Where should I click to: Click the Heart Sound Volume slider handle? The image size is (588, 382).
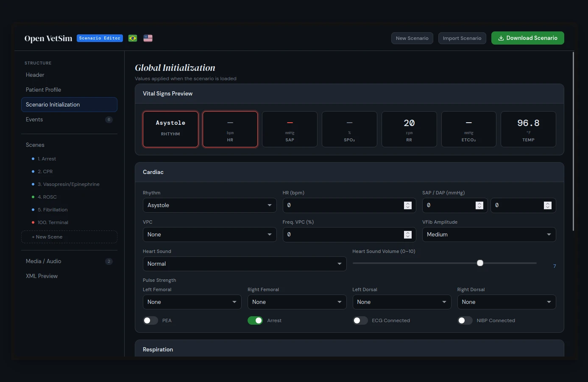pyautogui.click(x=480, y=263)
